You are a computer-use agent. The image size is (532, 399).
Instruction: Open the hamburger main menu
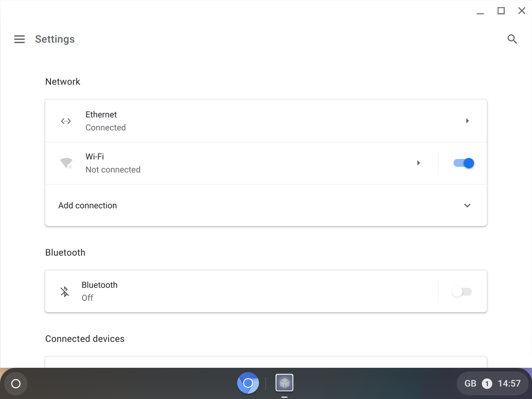click(19, 39)
